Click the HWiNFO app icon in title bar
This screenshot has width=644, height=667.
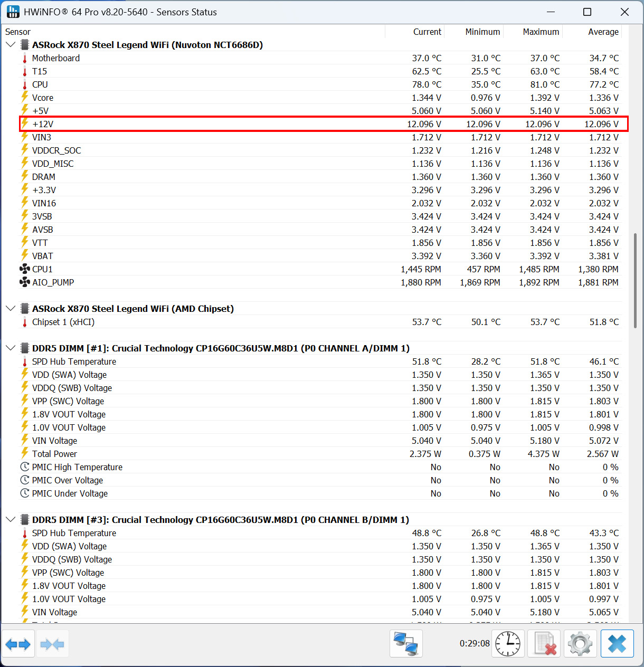[x=13, y=12]
